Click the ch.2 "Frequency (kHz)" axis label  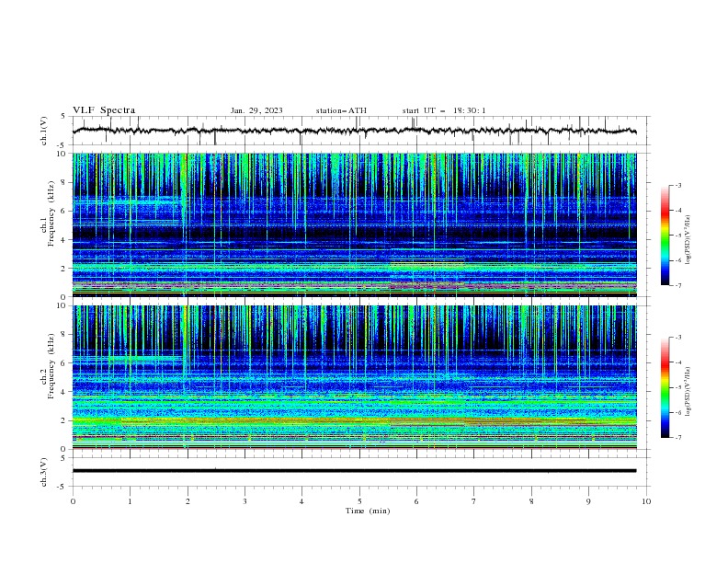pos(51,366)
